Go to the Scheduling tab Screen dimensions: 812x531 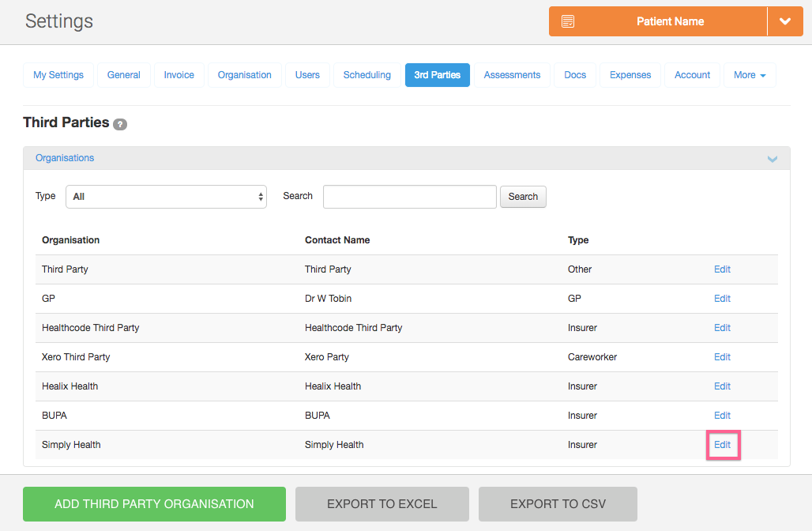point(367,75)
